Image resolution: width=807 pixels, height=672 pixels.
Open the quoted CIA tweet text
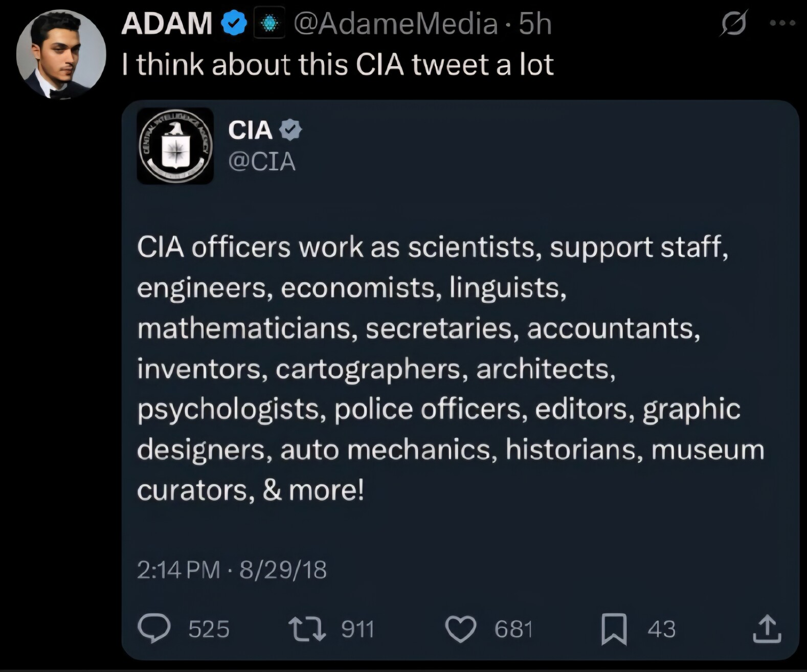[x=450, y=368]
